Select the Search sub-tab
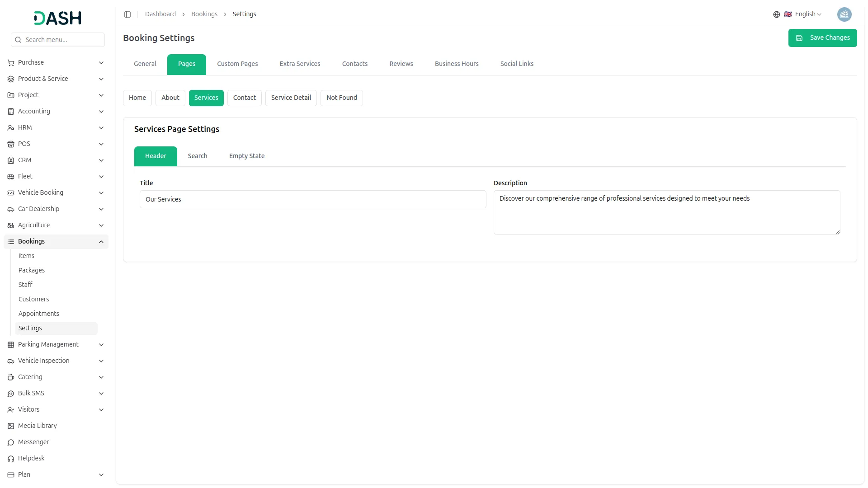The width and height of the screenshot is (868, 488). (198, 156)
